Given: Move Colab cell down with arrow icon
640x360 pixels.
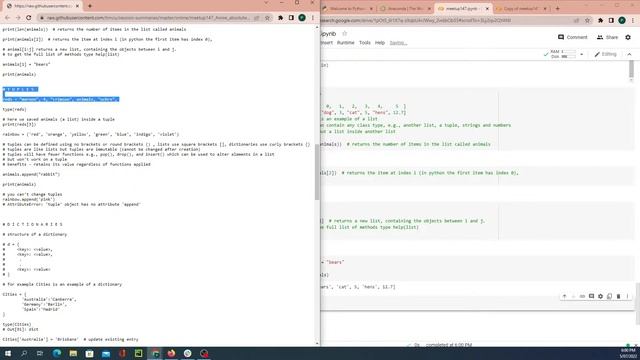Looking at the screenshot, I should 573,296.
